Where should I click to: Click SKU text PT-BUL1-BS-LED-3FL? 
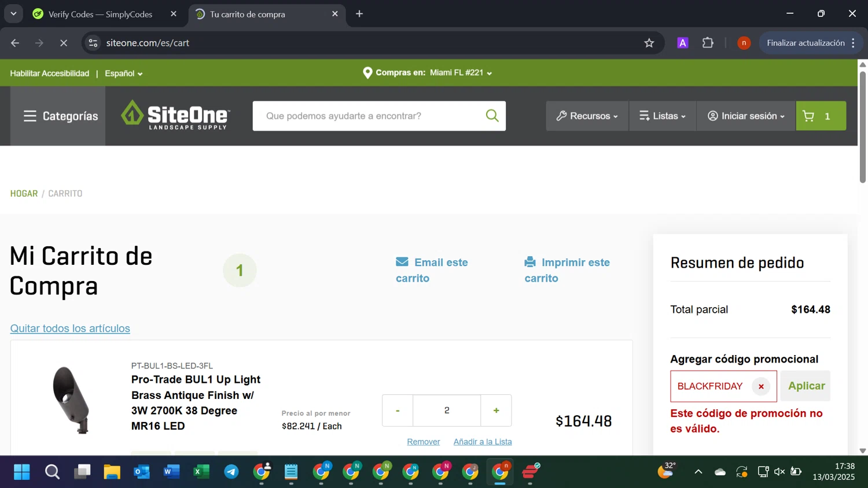coord(172,366)
